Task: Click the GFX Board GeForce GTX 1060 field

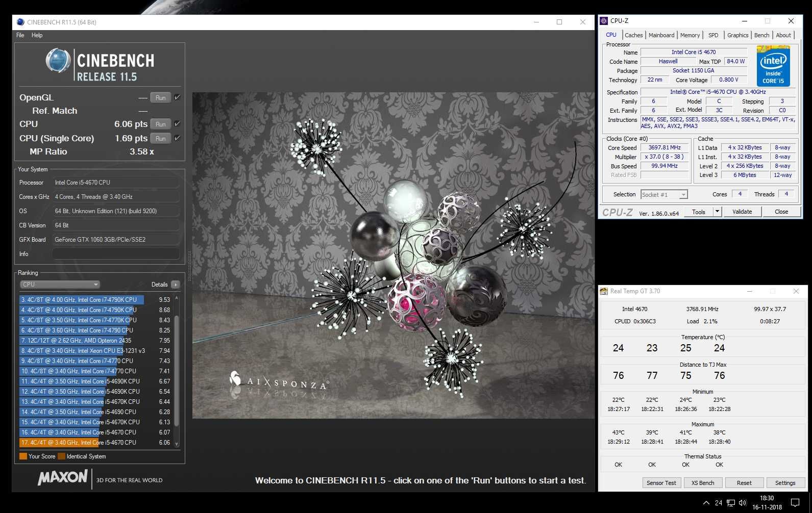Action: pyautogui.click(x=116, y=239)
